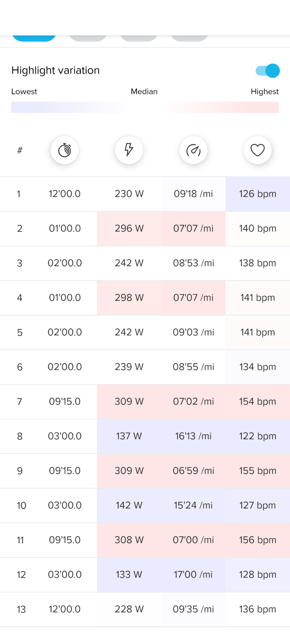Image resolution: width=290 pixels, height=644 pixels.
Task: Select lap 7 with 07'02 /mi pace
Action: coord(145,401)
